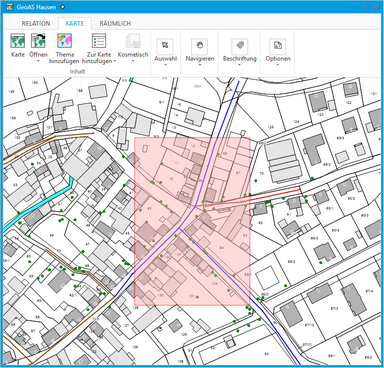Switch to the RÄUMLICH ribbon tab
Screen dimensions: 384x368
pyautogui.click(x=115, y=24)
